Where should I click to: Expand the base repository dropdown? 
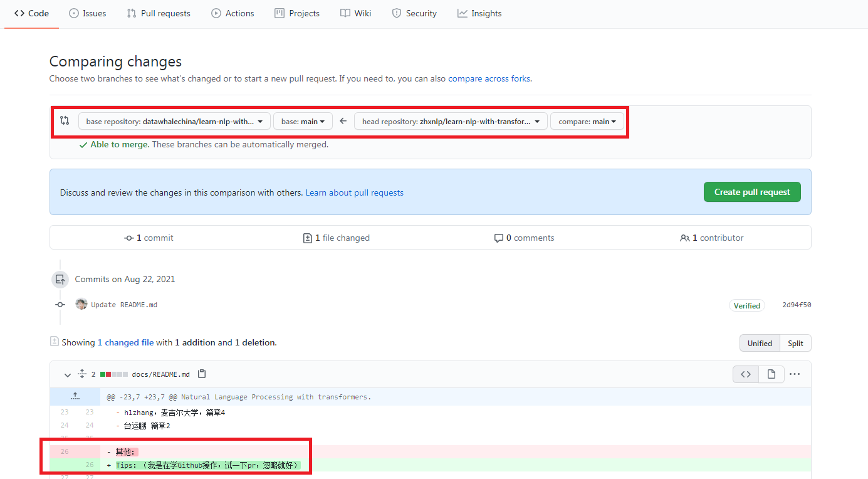pyautogui.click(x=174, y=121)
